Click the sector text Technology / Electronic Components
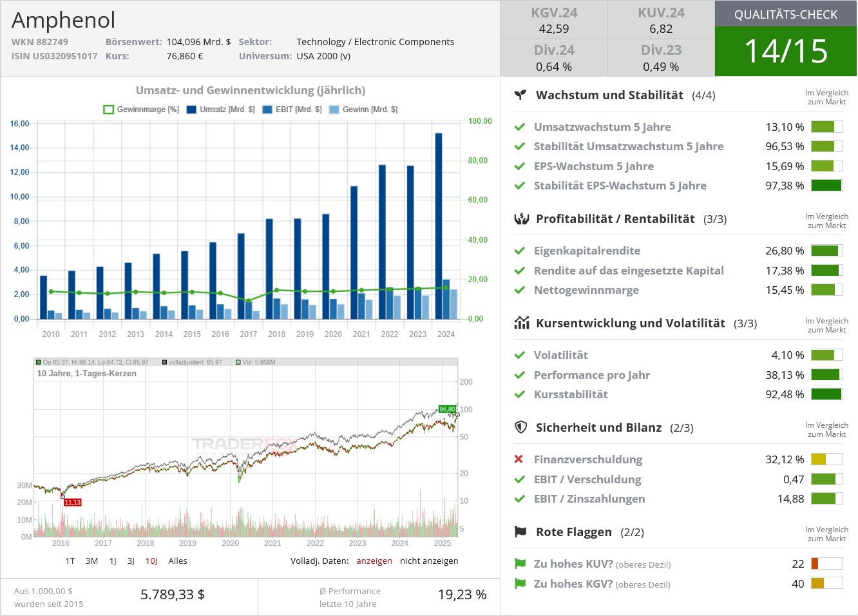858x616 pixels. click(x=376, y=42)
